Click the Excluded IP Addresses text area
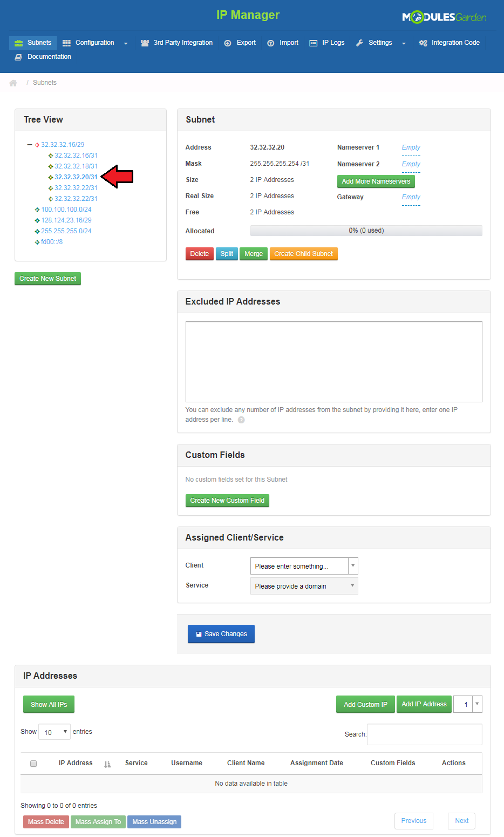Viewport: 504px width, 837px height. coord(334,362)
